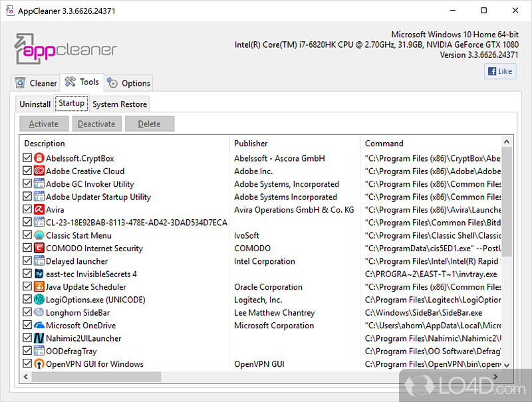Open the Uninstall sub-tab
The width and height of the screenshot is (532, 402).
pos(35,104)
